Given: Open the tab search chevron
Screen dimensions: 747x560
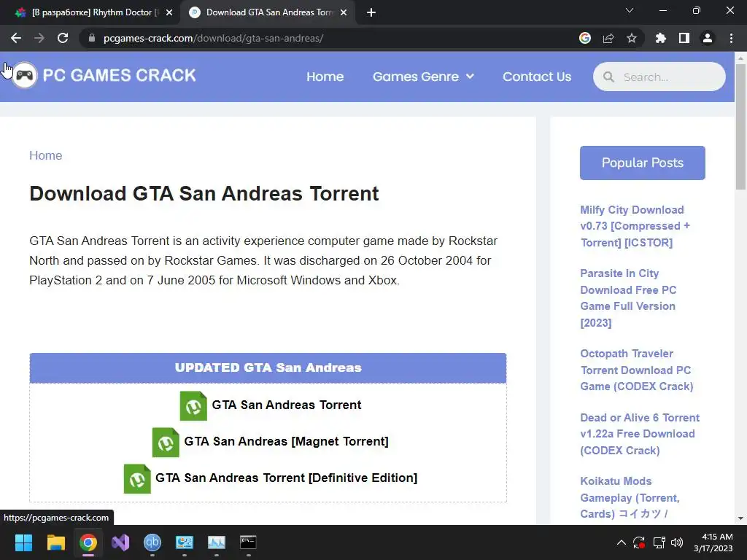Looking at the screenshot, I should coord(630,10).
